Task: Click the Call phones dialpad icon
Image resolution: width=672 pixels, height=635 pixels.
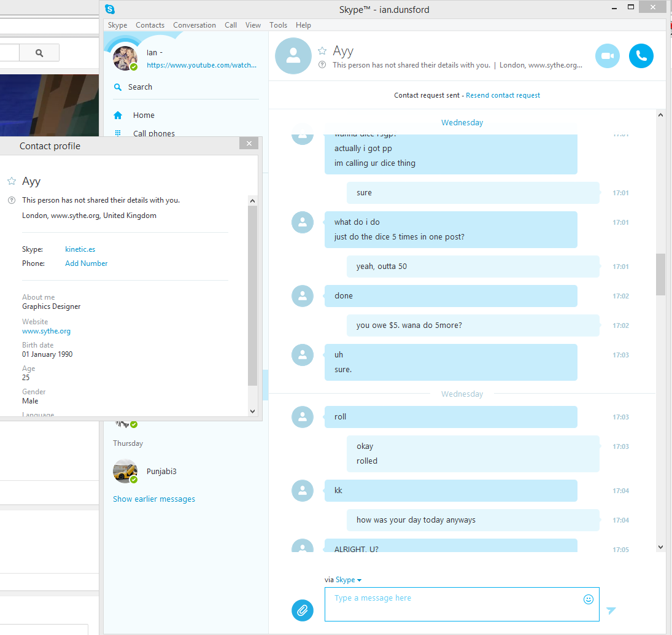Action: [x=118, y=133]
